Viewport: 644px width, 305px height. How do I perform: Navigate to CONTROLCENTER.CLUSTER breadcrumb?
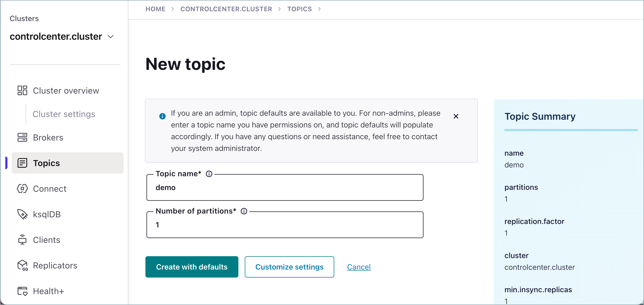(x=226, y=9)
